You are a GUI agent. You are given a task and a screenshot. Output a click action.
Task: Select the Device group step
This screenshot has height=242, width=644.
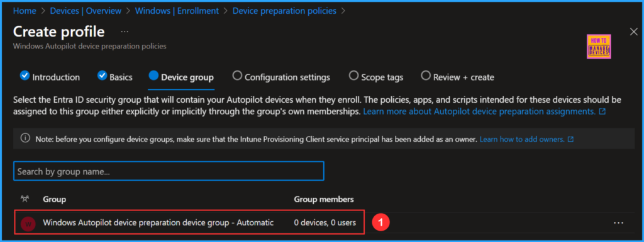click(181, 77)
